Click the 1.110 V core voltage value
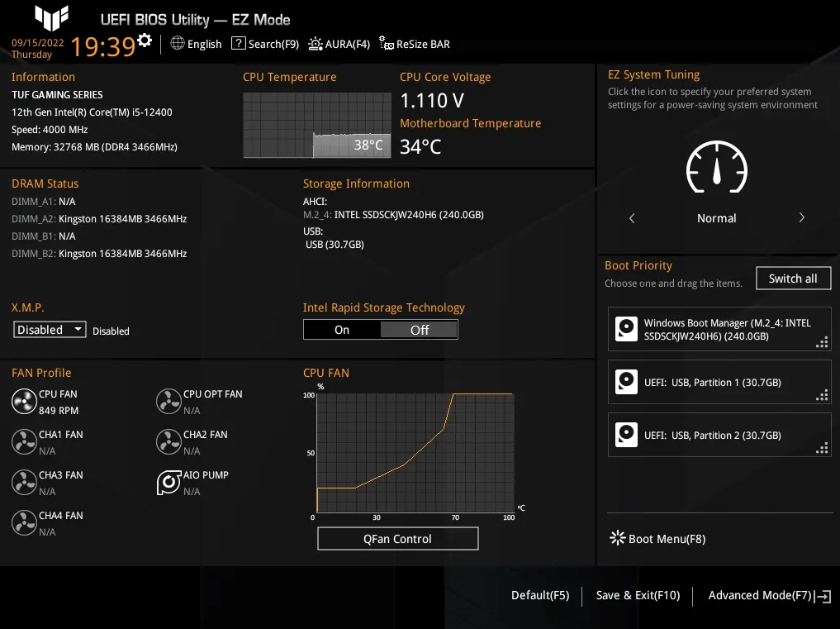840x629 pixels. tap(432, 100)
